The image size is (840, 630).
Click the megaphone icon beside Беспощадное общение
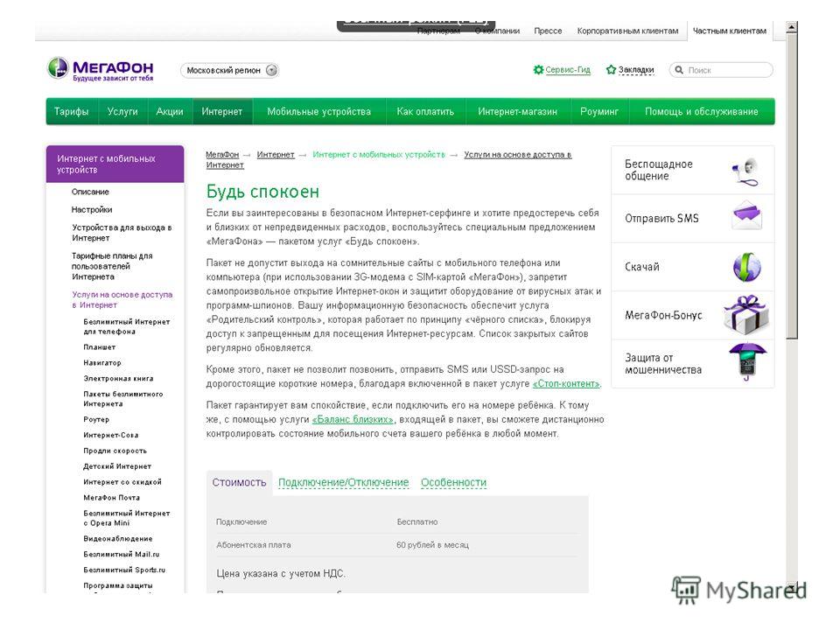coord(745,171)
